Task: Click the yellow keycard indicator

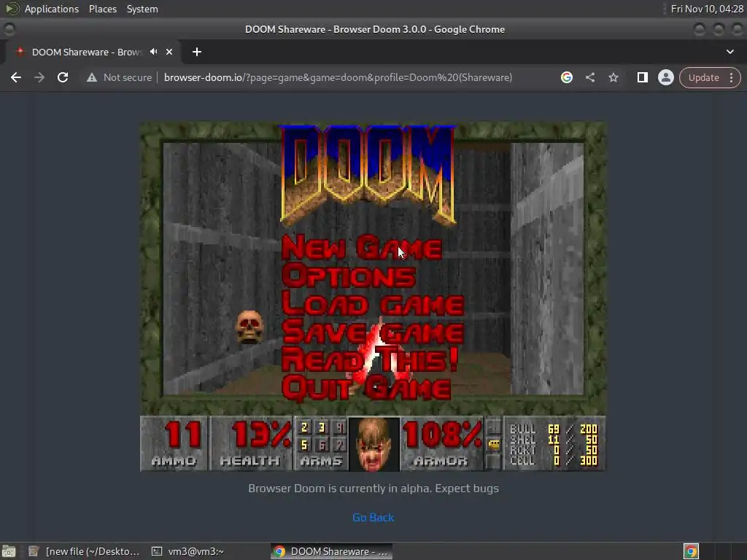Action: [494, 444]
